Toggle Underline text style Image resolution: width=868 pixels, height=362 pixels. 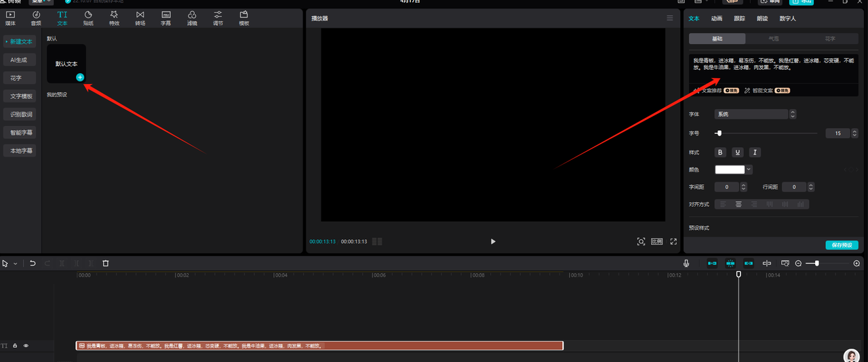coord(738,153)
